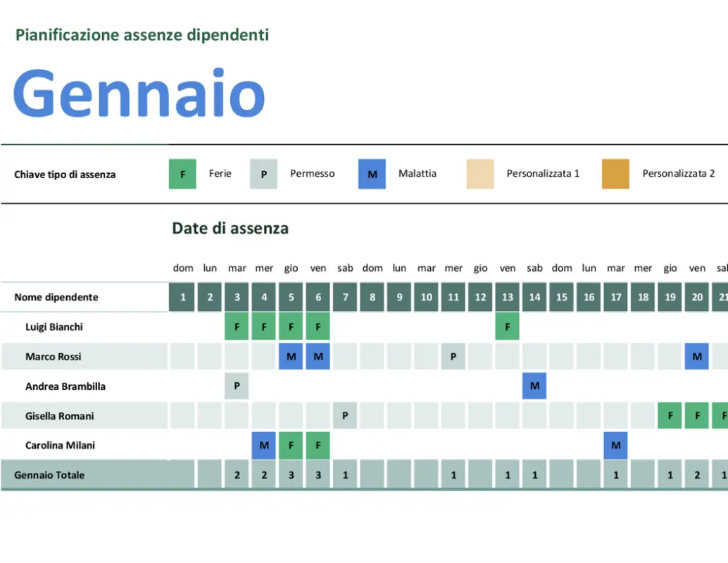Click the total cell for day 7
Image resolution: width=728 pixels, height=563 pixels.
pyautogui.click(x=345, y=475)
